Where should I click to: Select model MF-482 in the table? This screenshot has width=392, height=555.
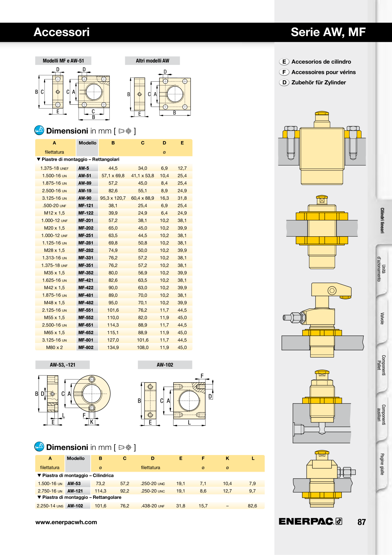point(87,303)
